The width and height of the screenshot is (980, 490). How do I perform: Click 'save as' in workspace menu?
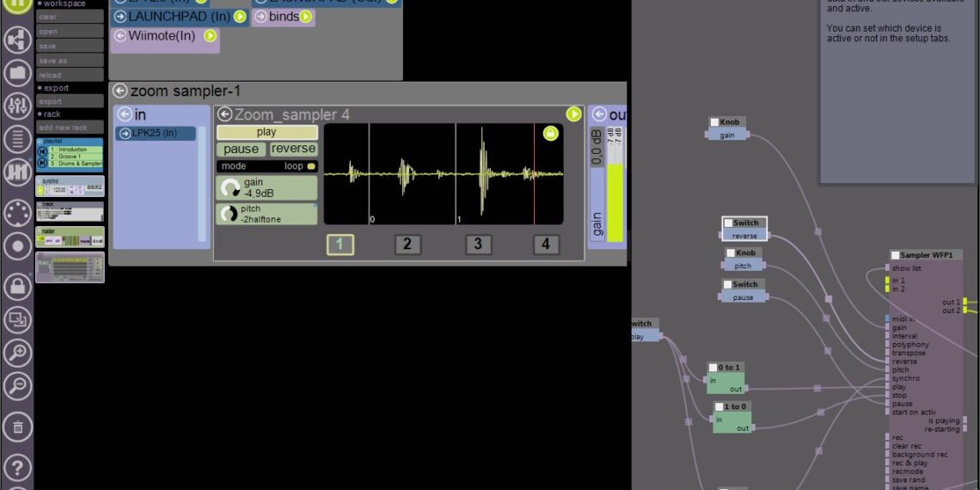click(69, 61)
